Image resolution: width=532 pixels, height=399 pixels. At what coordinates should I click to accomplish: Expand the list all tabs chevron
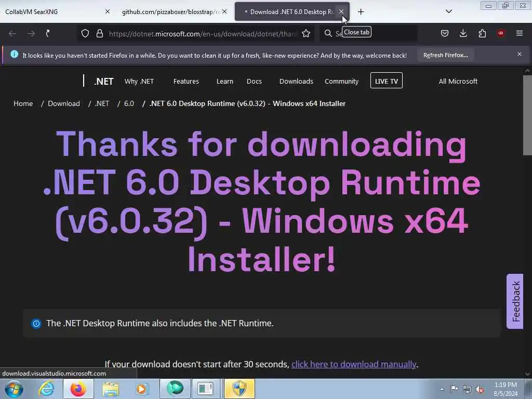tap(448, 11)
